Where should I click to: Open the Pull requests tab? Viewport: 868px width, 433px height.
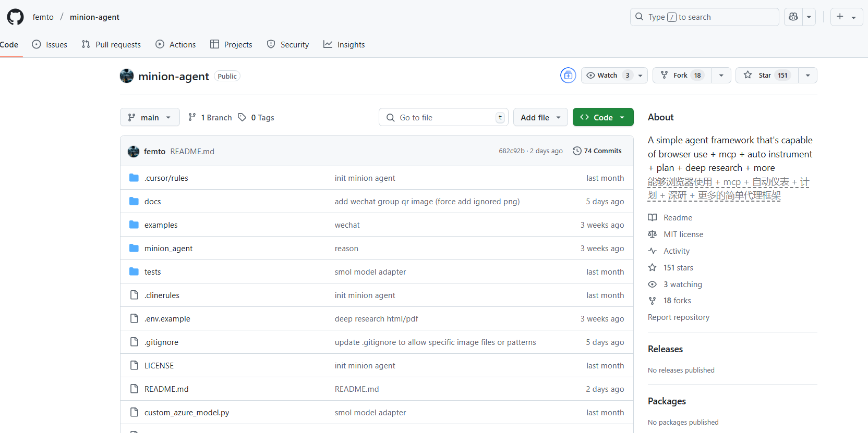111,44
